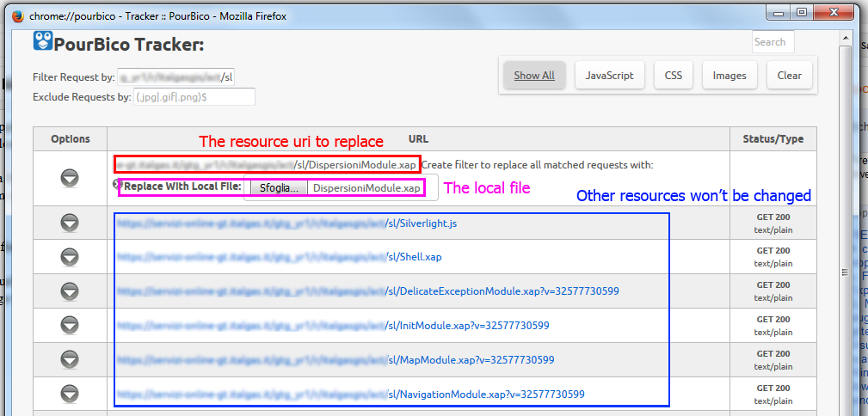Open options arrow for NavigationModule.xap row
The height and width of the screenshot is (416, 868).
pos(70,394)
